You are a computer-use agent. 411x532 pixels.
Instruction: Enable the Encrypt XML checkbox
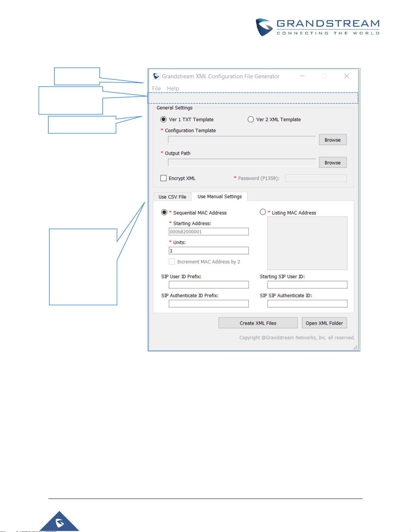(163, 178)
